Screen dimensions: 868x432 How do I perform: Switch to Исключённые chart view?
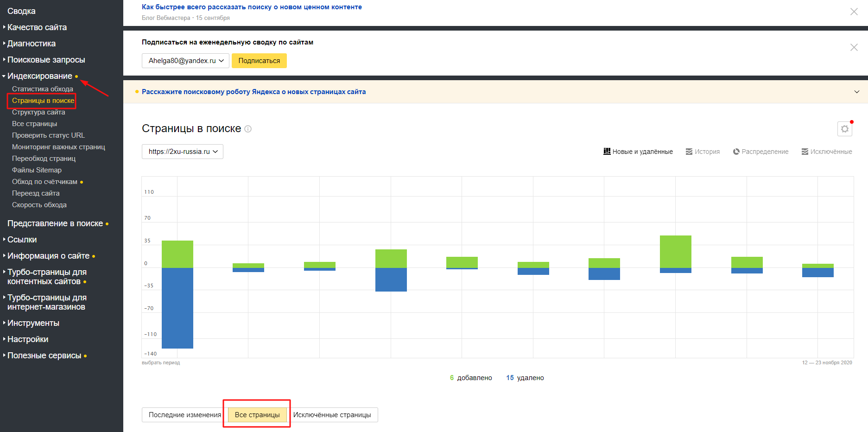coord(827,152)
